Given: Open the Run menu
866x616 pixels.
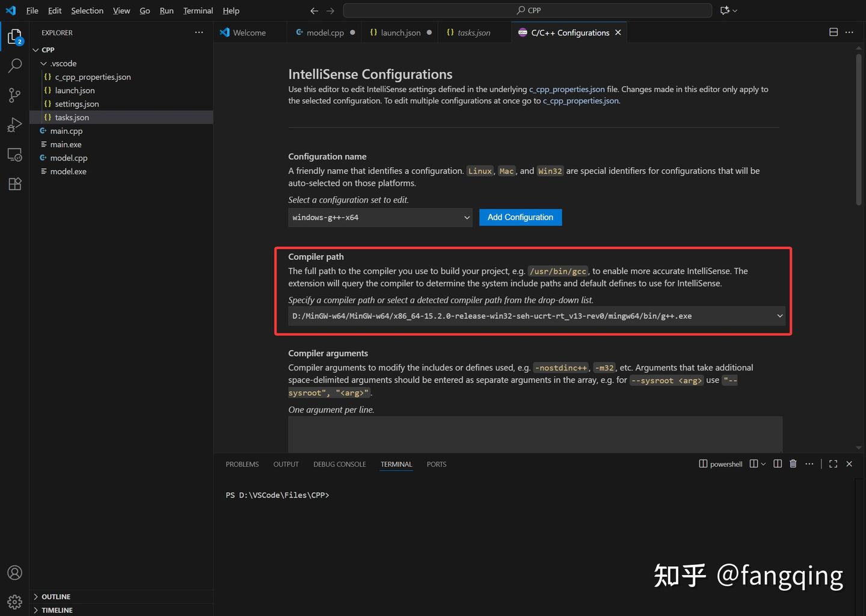Looking at the screenshot, I should (x=167, y=10).
